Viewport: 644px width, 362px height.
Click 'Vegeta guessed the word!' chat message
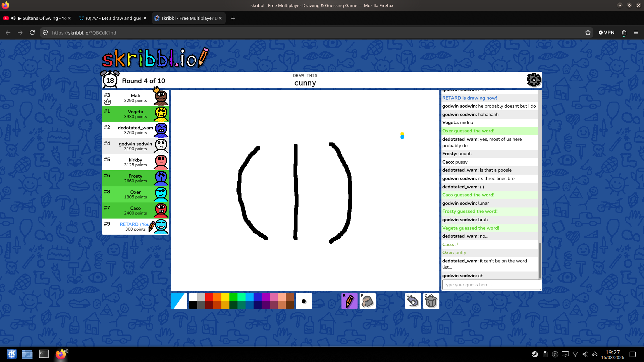[490, 228]
